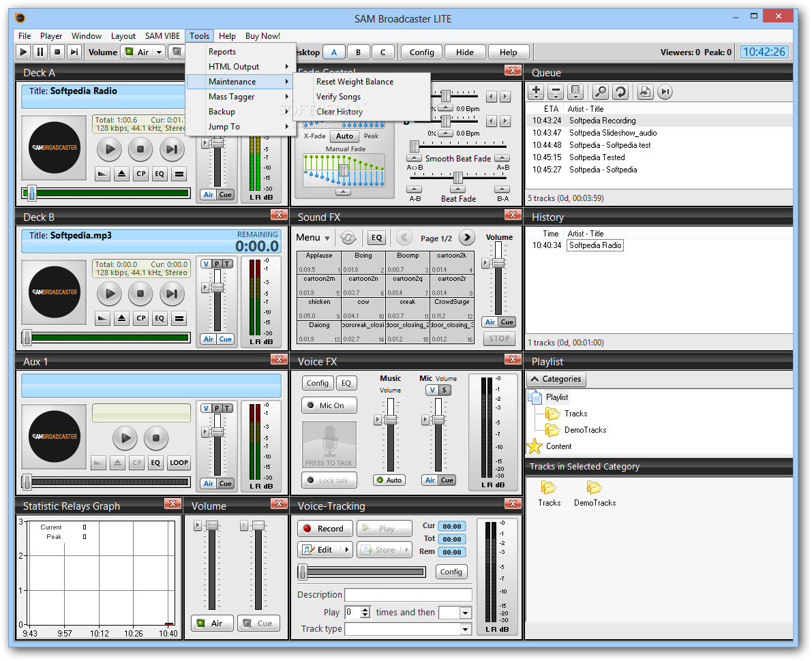Click Fade Control Auto button
812x661 pixels.
[344, 136]
